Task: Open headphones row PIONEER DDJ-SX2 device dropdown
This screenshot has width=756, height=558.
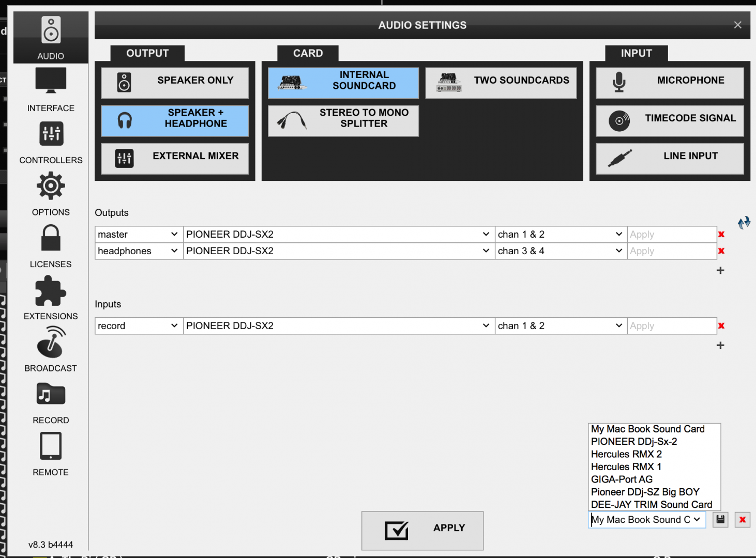Action: (x=339, y=251)
